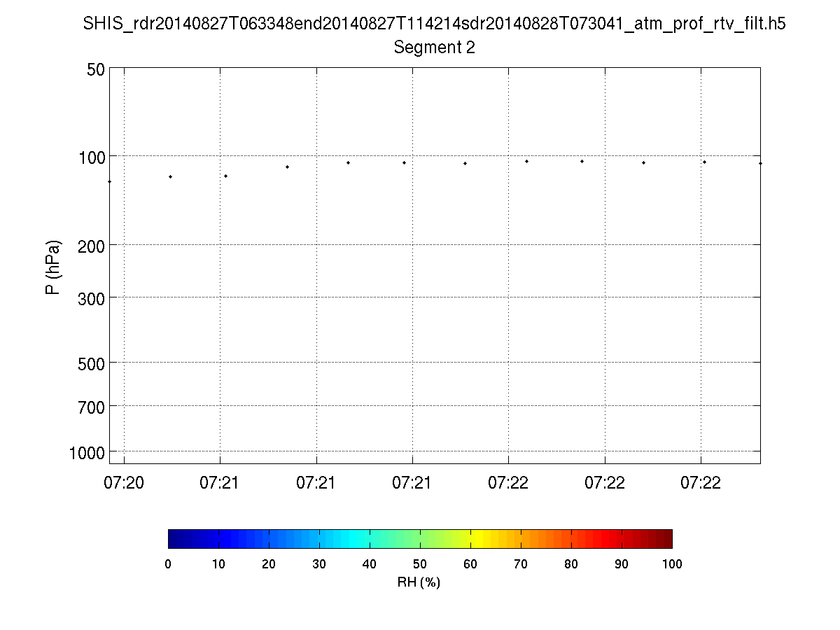Click colorbar tick label 90

click(622, 564)
